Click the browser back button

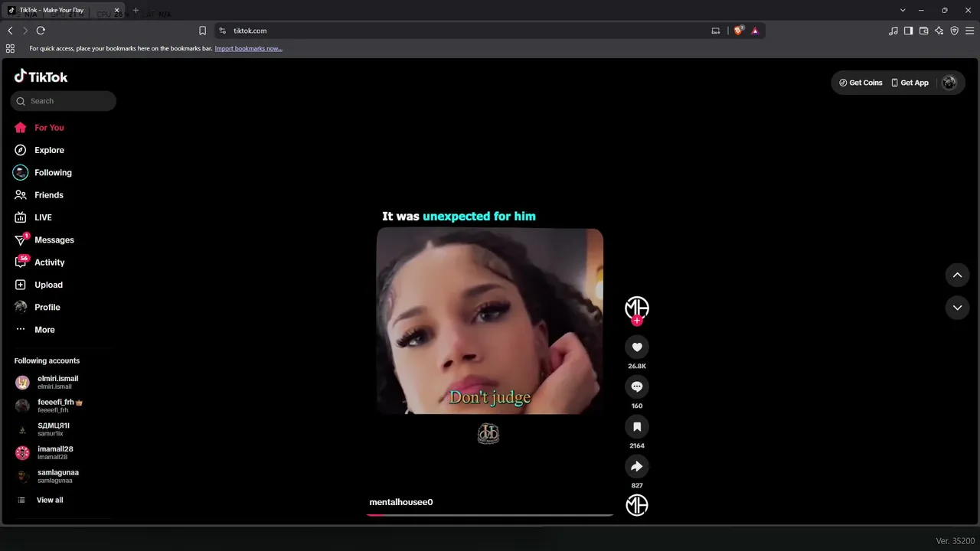click(x=10, y=31)
